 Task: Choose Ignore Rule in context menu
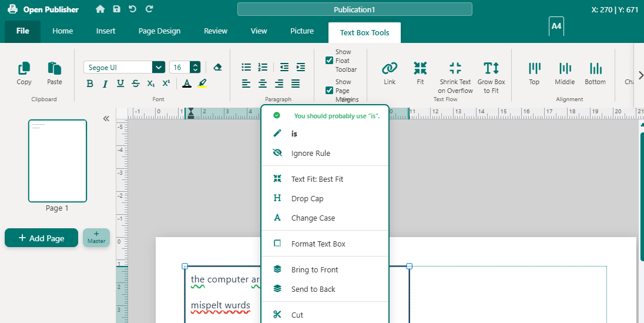[x=325, y=153]
